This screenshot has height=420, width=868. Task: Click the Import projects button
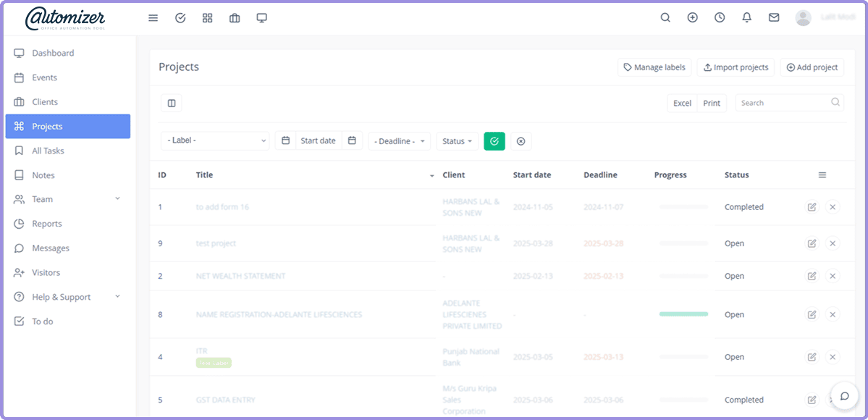pyautogui.click(x=736, y=67)
